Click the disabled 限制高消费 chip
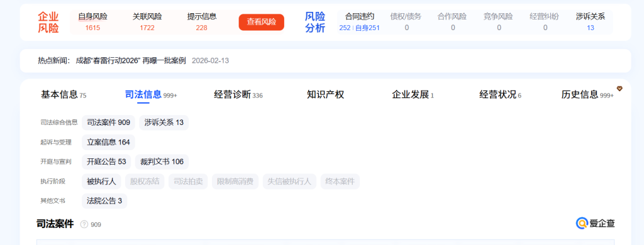This screenshot has height=245, width=644. (x=235, y=182)
